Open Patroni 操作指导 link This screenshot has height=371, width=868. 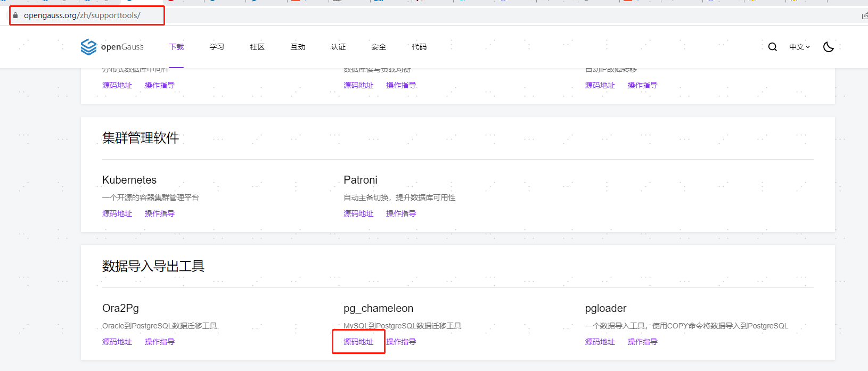click(401, 213)
